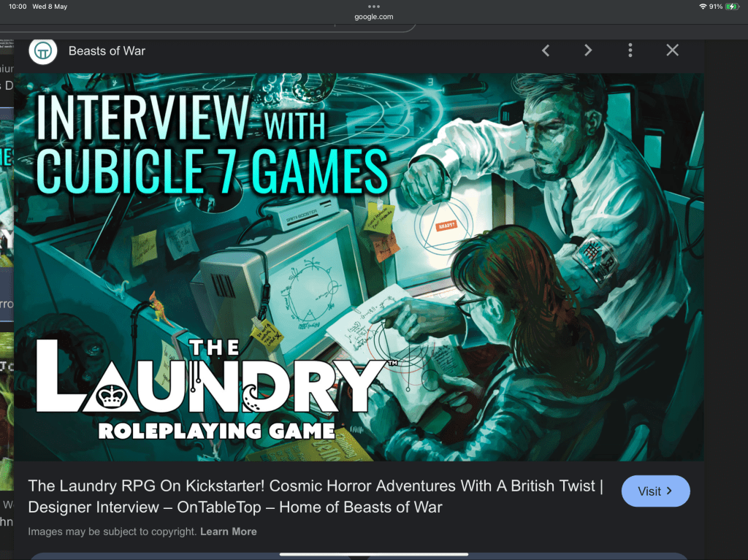Tap the battery charging icon
The height and width of the screenshot is (560, 748).
[732, 7]
